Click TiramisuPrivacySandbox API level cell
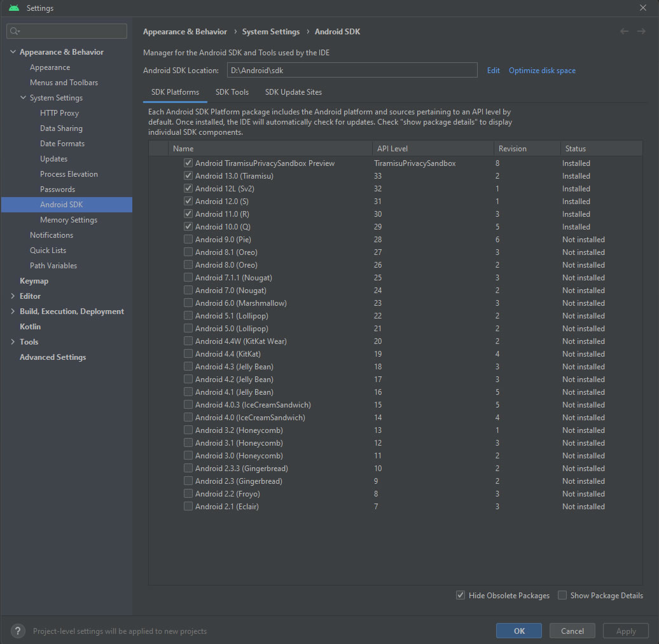Screen dimensions: 659x644 click(415, 163)
